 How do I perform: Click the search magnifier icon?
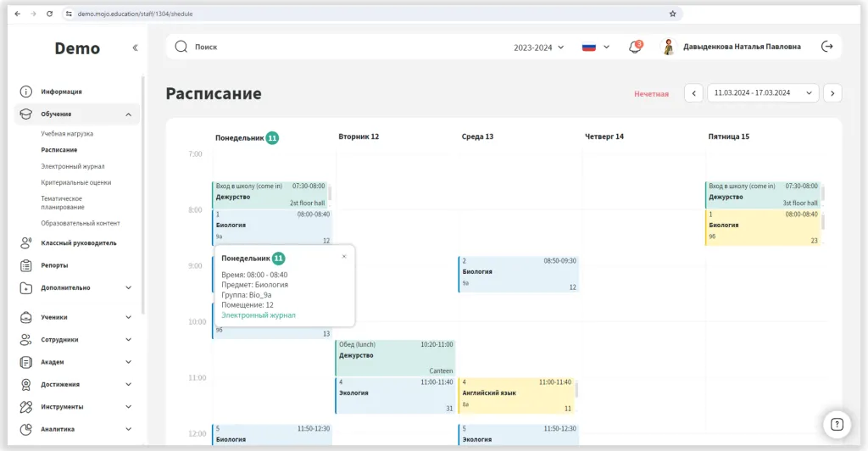coord(181,47)
